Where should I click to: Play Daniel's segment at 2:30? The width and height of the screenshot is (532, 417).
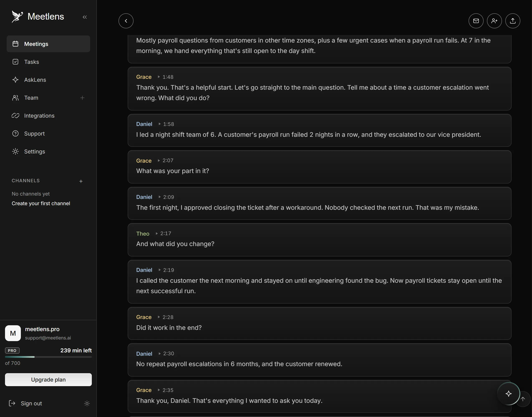[166, 354]
